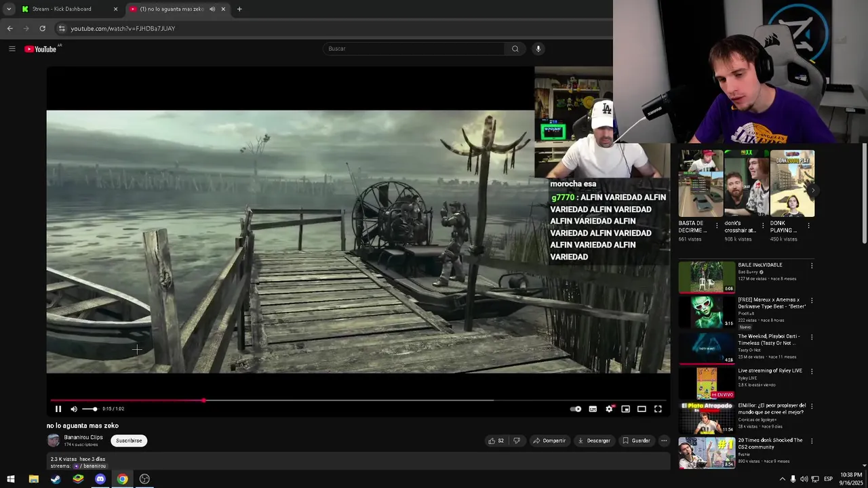The width and height of the screenshot is (868, 488).
Task: Open options for Mareux x Artemas video
Action: click(812, 300)
